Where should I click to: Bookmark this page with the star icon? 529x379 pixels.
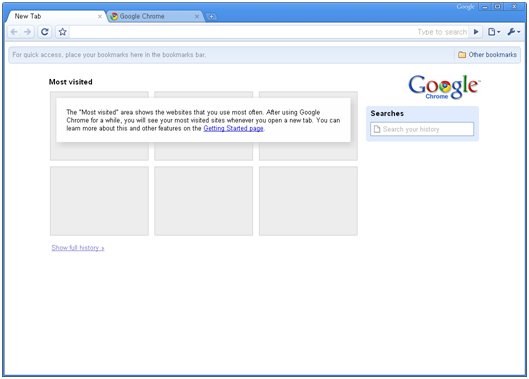click(x=62, y=32)
